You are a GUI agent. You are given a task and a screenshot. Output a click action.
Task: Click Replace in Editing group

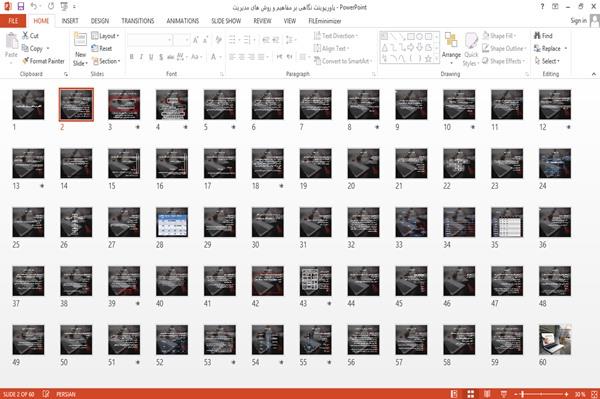coord(548,49)
